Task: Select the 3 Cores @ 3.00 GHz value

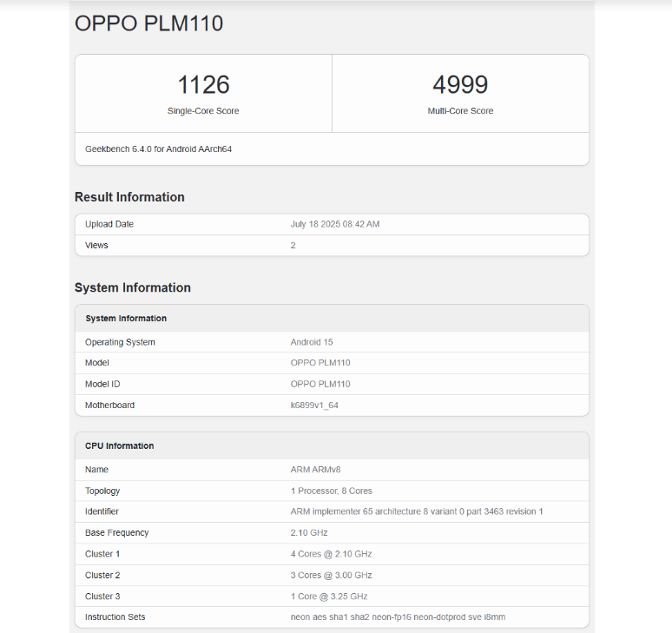Action: click(x=331, y=575)
